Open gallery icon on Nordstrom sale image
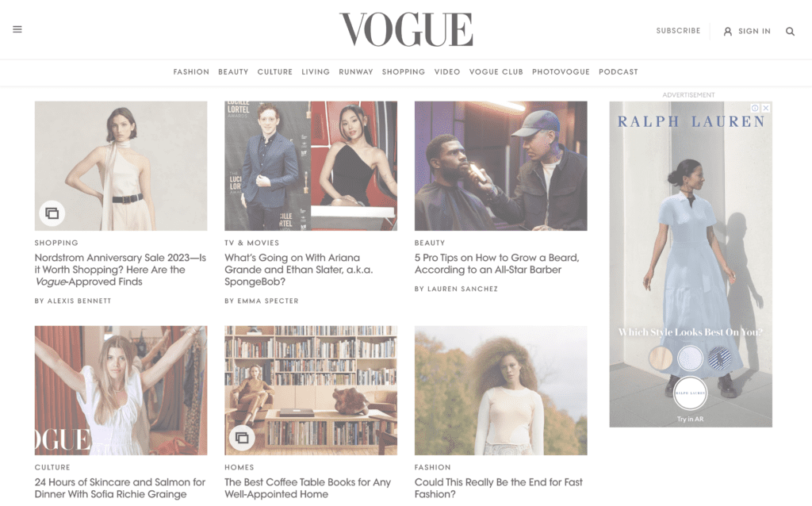This screenshot has height=506, width=812. click(52, 213)
